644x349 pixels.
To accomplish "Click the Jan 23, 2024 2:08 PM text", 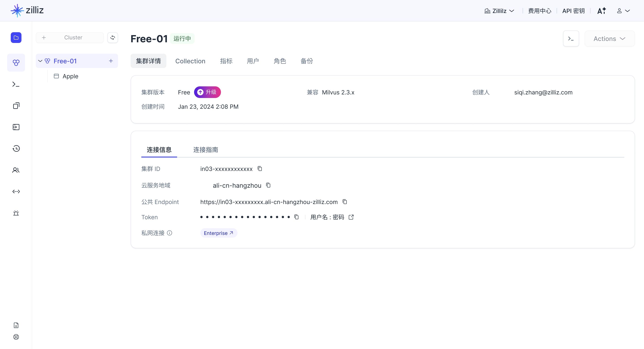I will point(208,106).
